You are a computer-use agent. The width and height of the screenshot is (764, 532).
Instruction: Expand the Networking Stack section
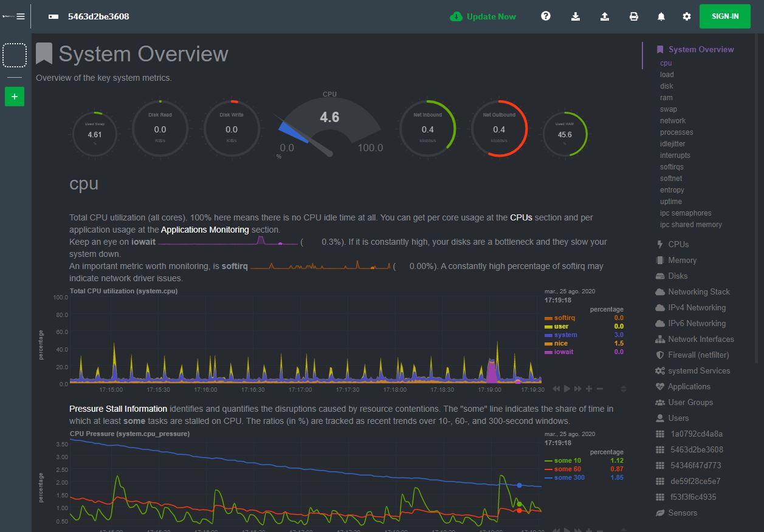coord(698,292)
